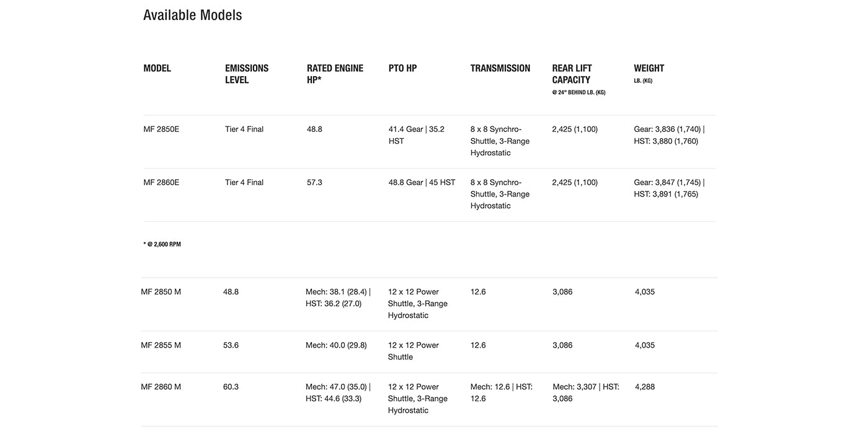Click the 2,600 RPM footnote text

point(162,244)
